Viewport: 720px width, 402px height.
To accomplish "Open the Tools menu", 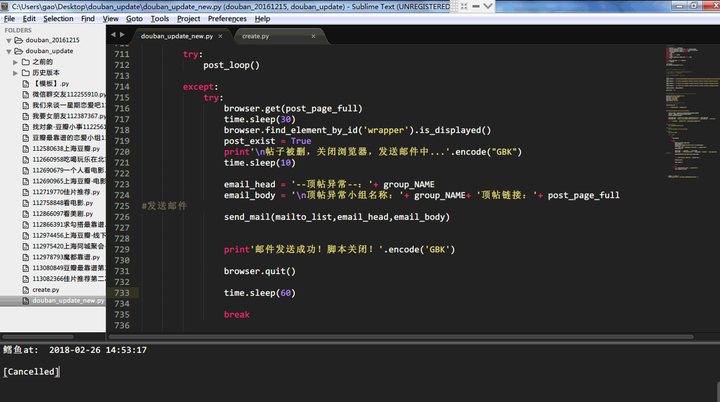I will [x=160, y=19].
